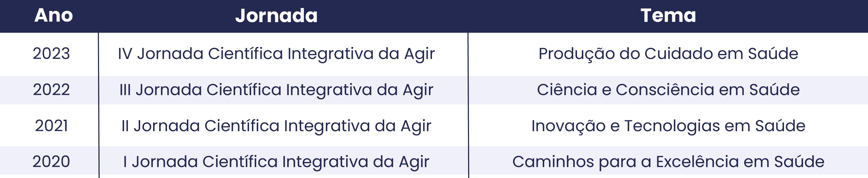Click II Jornada Científica Integrativa da Agir
The width and height of the screenshot is (868, 178).
pyautogui.click(x=276, y=126)
